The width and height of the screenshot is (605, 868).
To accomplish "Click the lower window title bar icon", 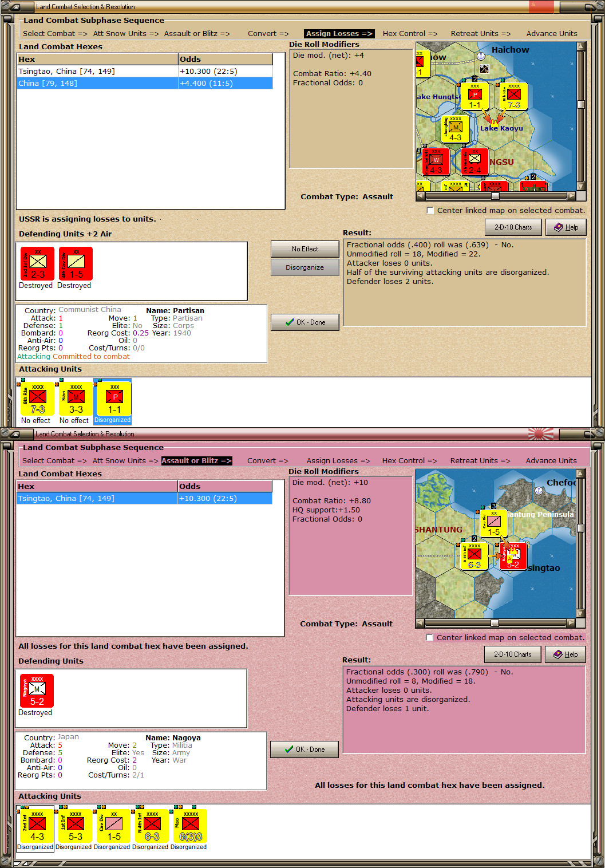I will point(16,434).
